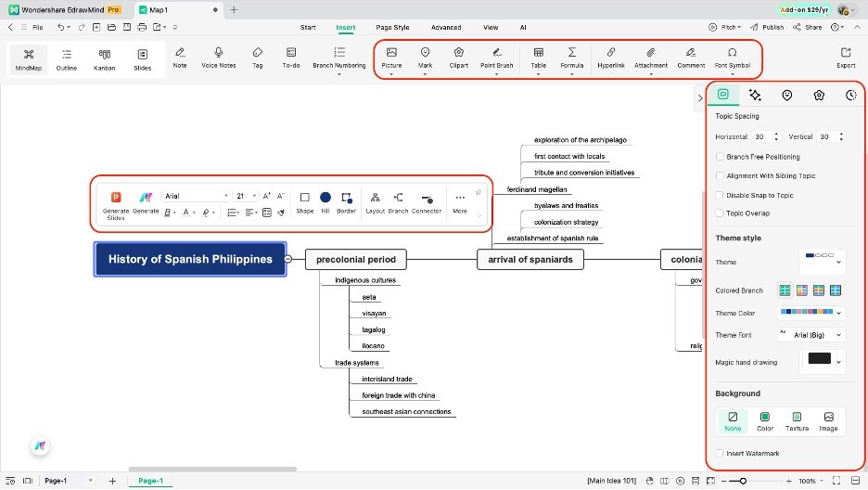Image resolution: width=868 pixels, height=490 pixels.
Task: Click the Pitch button
Action: pos(724,27)
